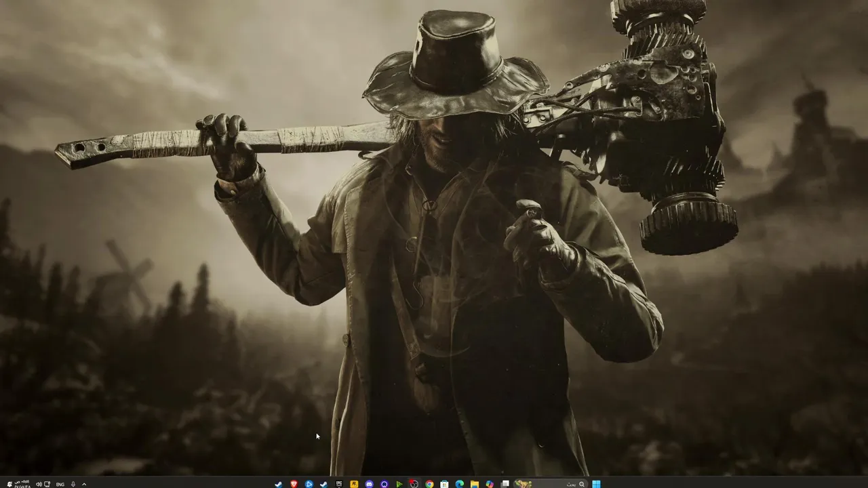Expand hidden system tray icons chevron

[x=84, y=484]
